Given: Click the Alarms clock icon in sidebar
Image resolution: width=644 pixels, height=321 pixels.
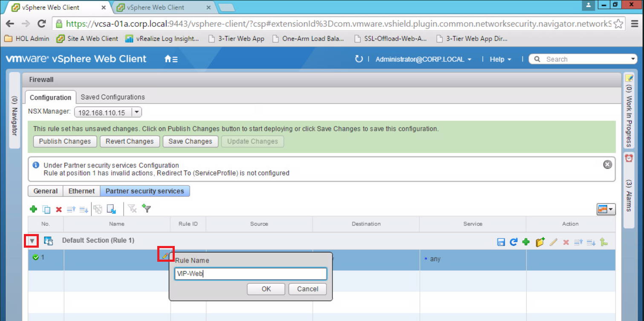Looking at the screenshot, I should tap(629, 158).
